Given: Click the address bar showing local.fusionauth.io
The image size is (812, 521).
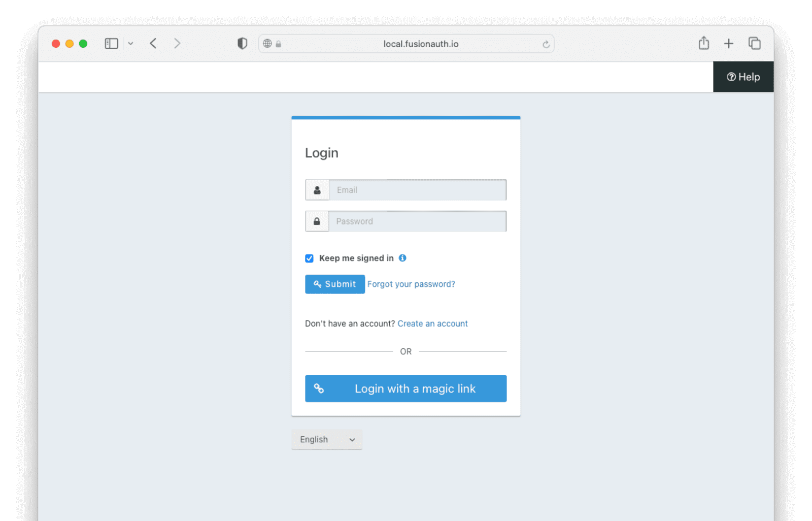Looking at the screenshot, I should pyautogui.click(x=406, y=44).
